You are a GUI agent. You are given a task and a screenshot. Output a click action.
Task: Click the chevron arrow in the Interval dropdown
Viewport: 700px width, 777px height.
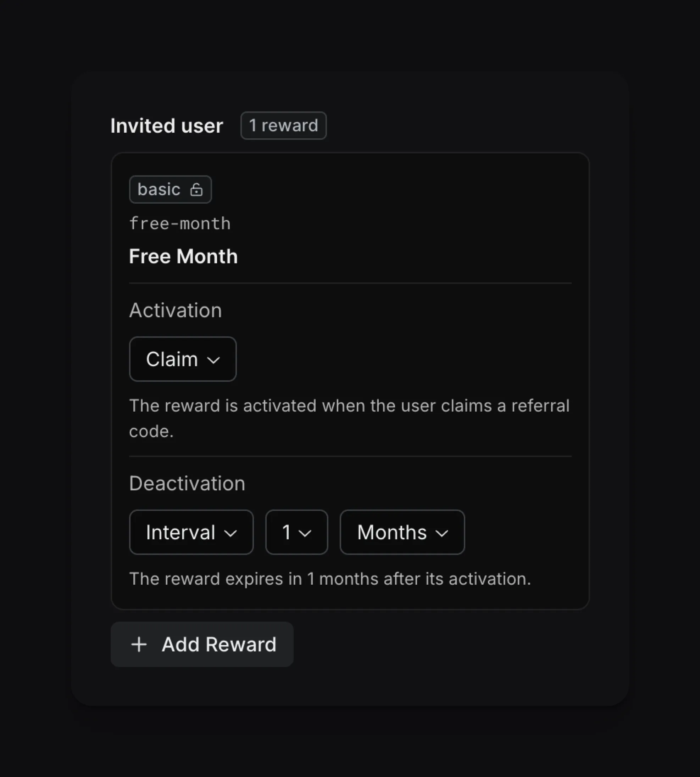tap(230, 533)
